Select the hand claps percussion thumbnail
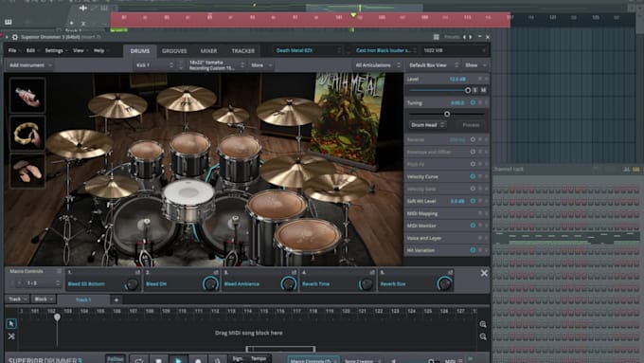The width and height of the screenshot is (644, 363). (x=27, y=171)
